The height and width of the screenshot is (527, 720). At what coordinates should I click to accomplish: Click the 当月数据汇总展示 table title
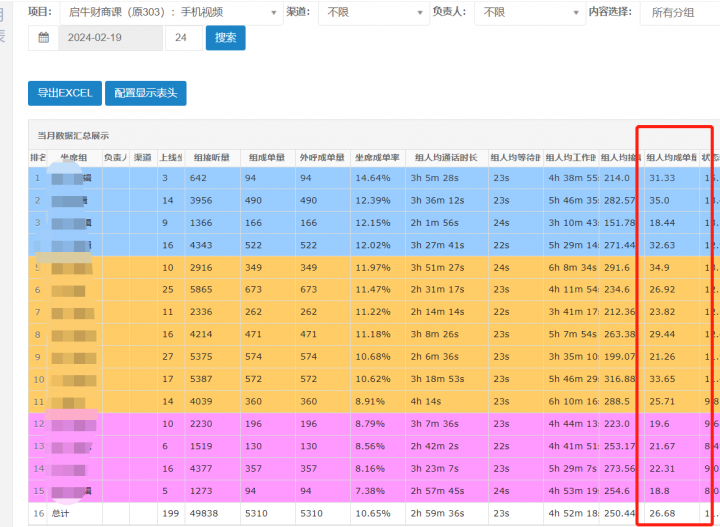pyautogui.click(x=73, y=136)
